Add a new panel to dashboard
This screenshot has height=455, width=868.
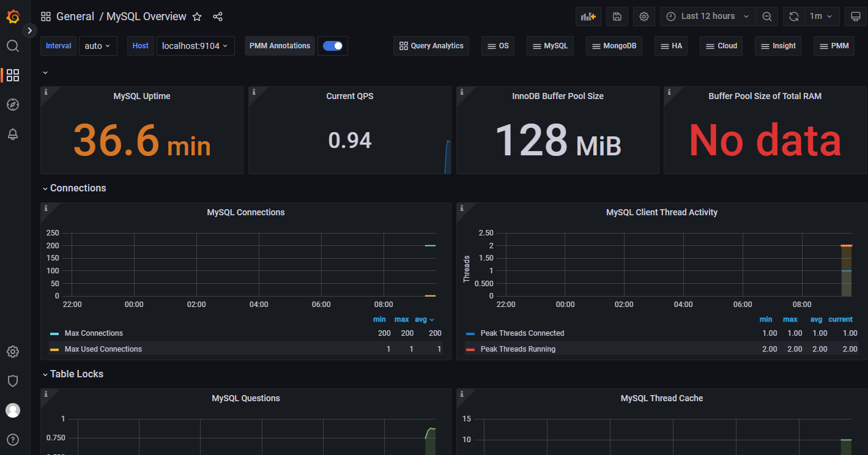pyautogui.click(x=588, y=17)
